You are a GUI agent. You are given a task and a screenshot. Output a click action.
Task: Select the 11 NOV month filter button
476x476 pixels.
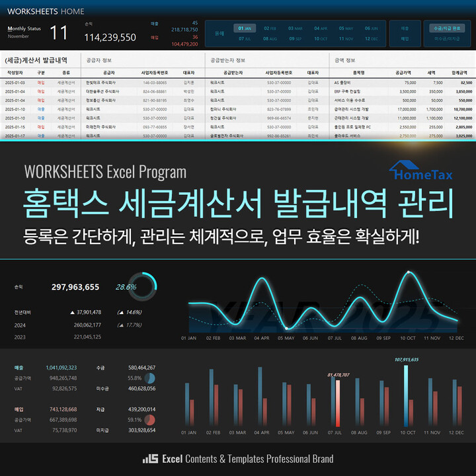(346, 38)
